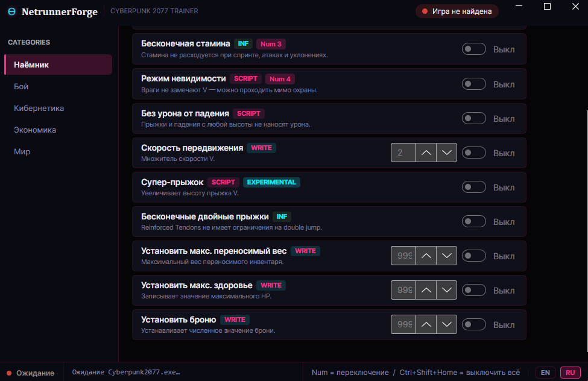Click INF tag on Бесконечная стамина
This screenshot has height=381, width=588.
[x=243, y=43]
